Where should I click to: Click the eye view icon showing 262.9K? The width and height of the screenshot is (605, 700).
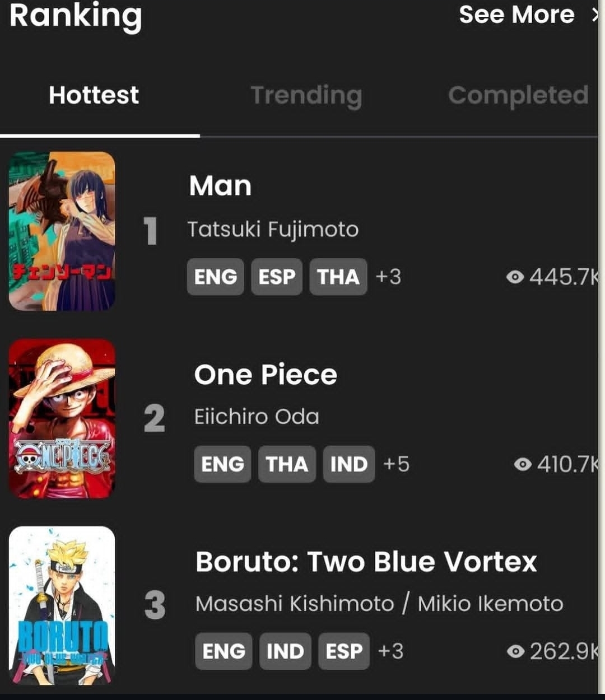pos(515,651)
